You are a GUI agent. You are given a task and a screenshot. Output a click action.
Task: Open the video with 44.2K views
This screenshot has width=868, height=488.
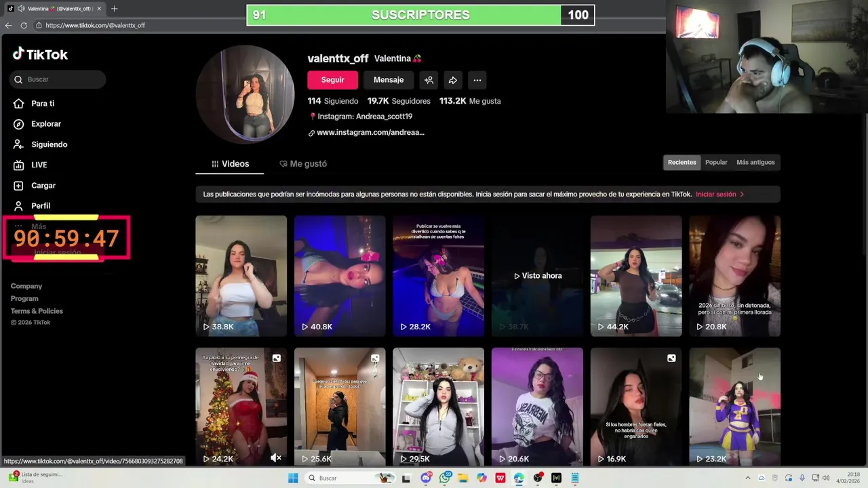coord(636,276)
